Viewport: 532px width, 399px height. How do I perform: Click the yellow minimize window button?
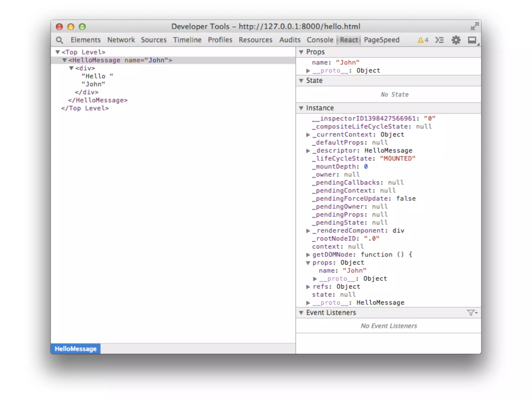click(71, 27)
